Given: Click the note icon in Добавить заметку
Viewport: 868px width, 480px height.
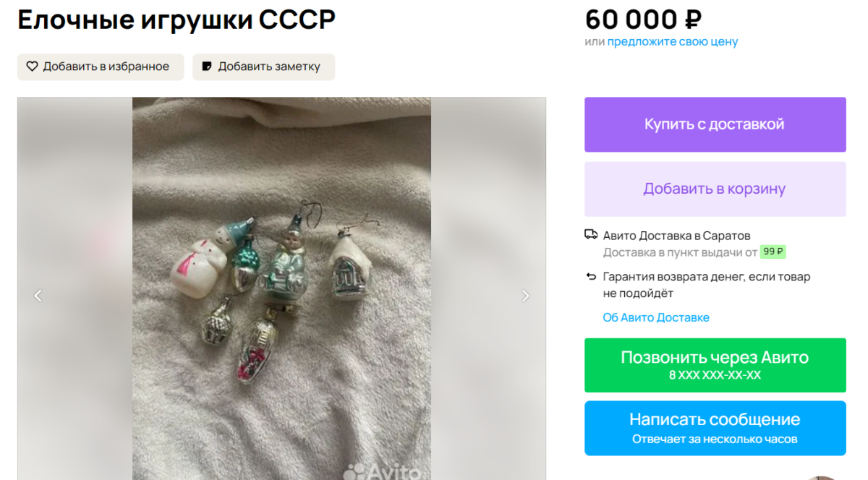Looking at the screenshot, I should pos(207,67).
